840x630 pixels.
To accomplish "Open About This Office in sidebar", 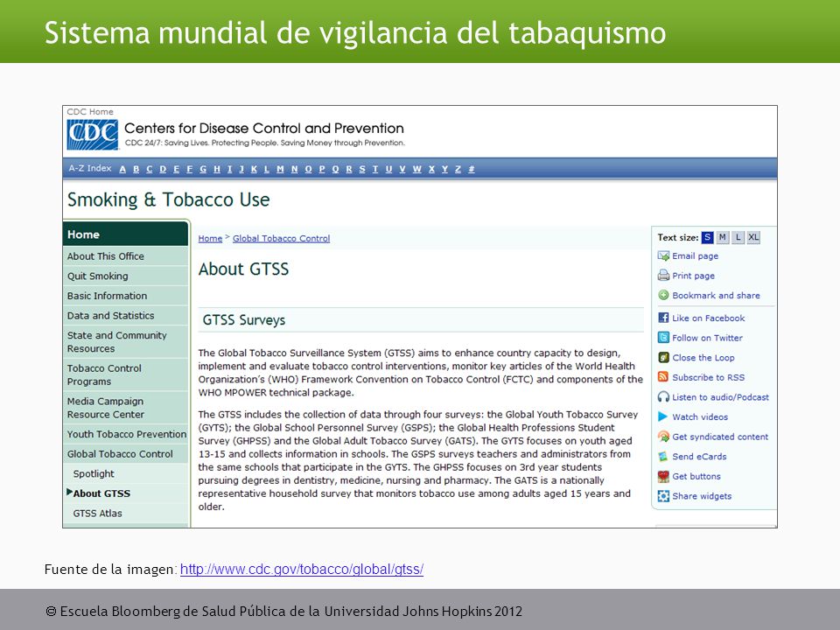I will tap(125, 256).
